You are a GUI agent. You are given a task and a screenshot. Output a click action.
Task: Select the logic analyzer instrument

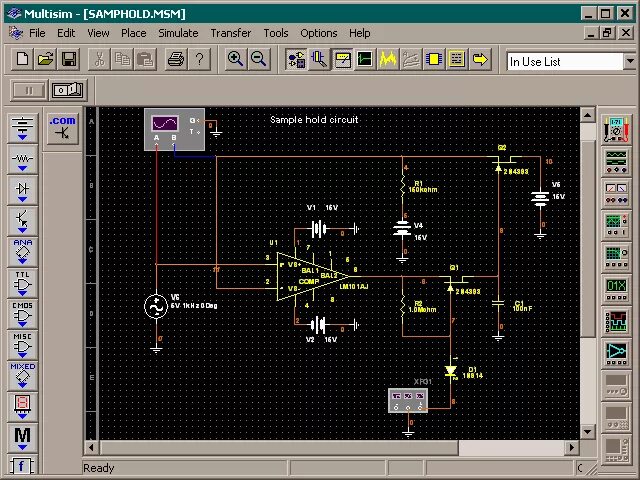pos(616,322)
